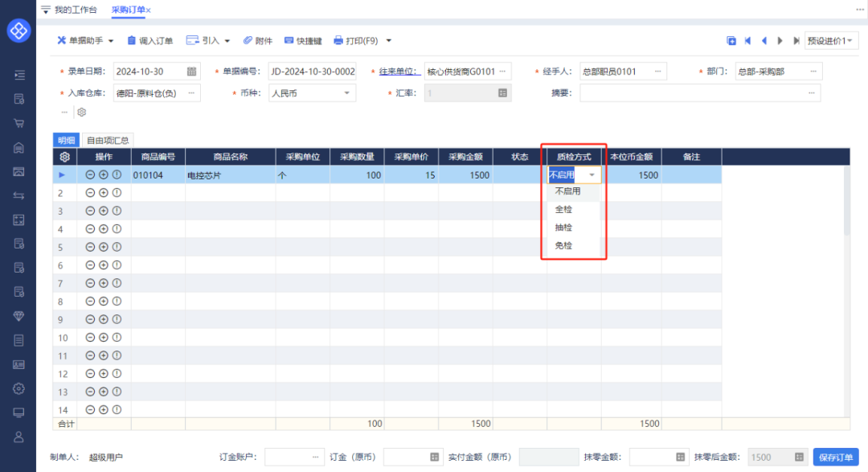Click the minus icon in row 2
Image resolution: width=868 pixels, height=472 pixels.
pos(90,193)
